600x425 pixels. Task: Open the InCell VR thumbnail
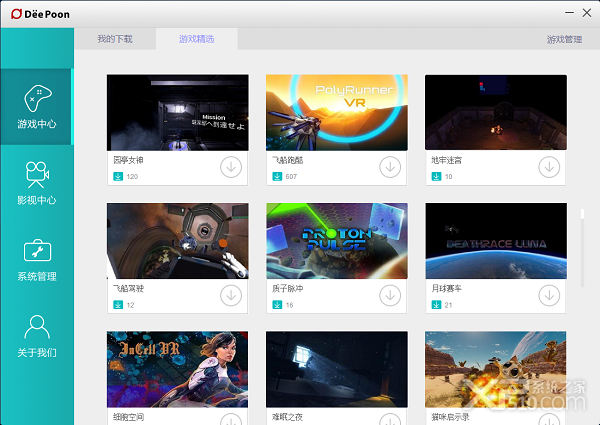[178, 369]
